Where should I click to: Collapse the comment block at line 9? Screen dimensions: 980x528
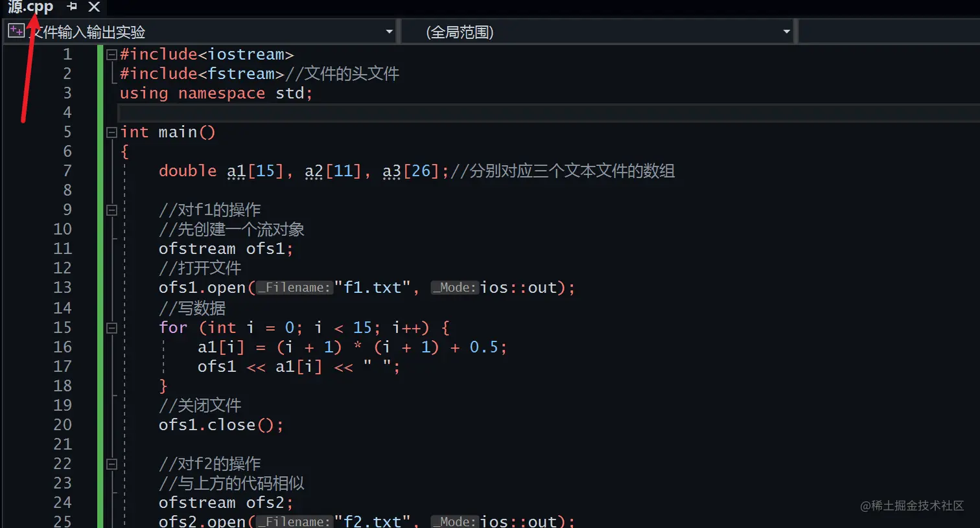point(111,210)
